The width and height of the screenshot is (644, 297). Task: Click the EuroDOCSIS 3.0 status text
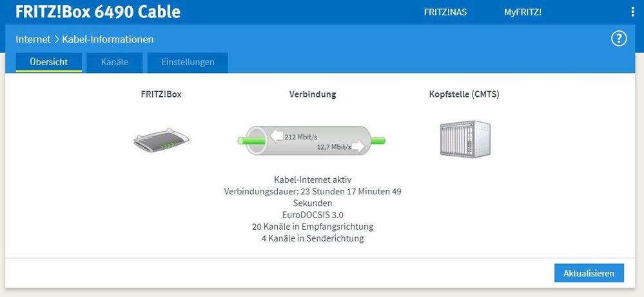313,214
